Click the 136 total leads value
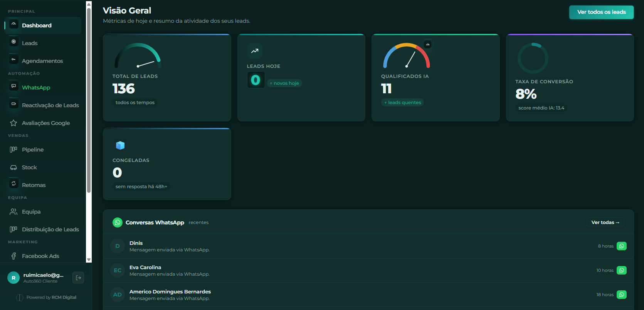This screenshot has width=644, height=310. coord(124,89)
